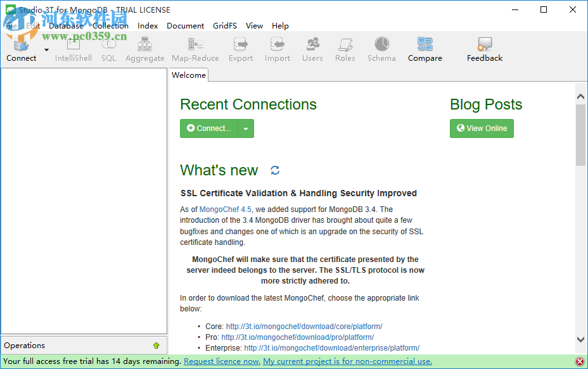Open the Core download platform link
Screen dimensions: 588x369
[304, 326]
